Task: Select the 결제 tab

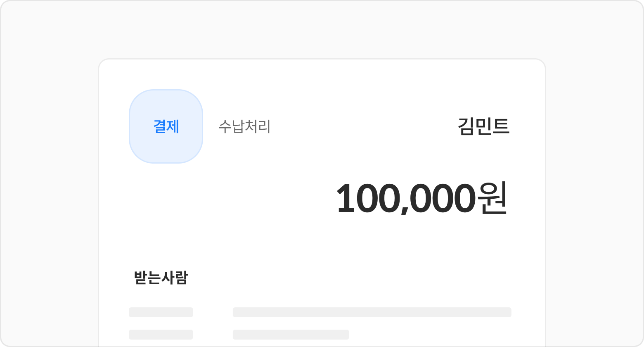Action: (166, 126)
